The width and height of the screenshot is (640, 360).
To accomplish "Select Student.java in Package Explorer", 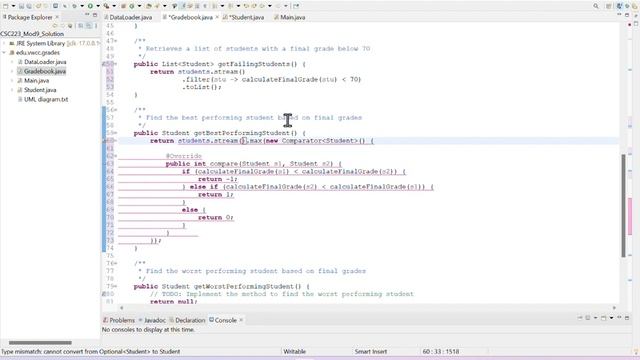I will pos(40,90).
